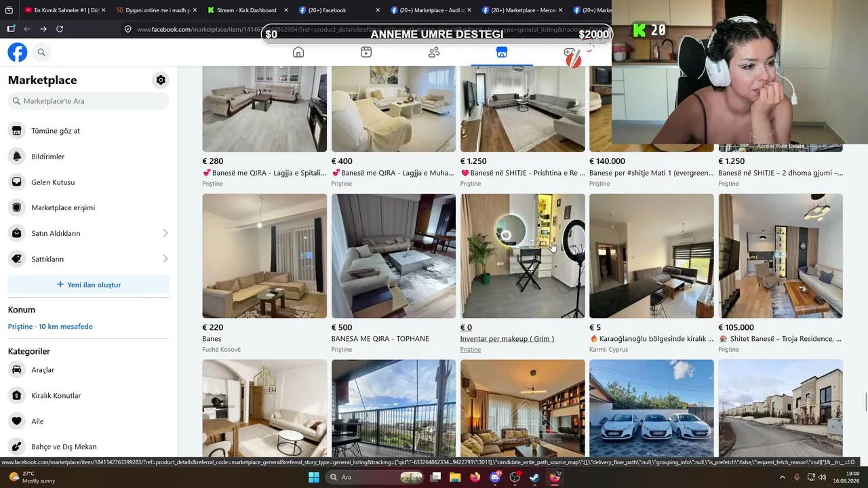Open the makeup studio ring light photo
This screenshot has width=868, height=488.
[x=523, y=256]
